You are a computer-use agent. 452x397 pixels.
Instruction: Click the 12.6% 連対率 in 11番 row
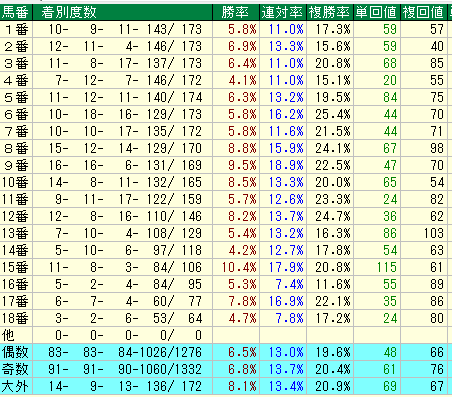pyautogui.click(x=286, y=199)
